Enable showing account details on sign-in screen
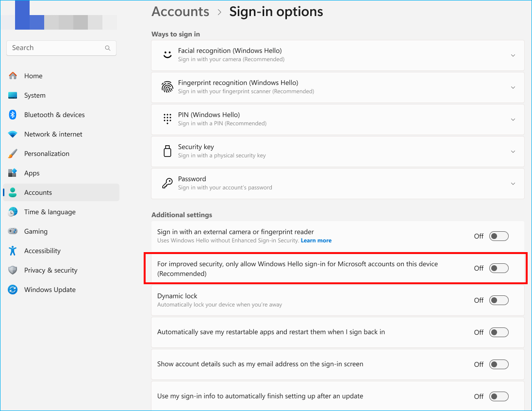Image resolution: width=532 pixels, height=411 pixels. (x=499, y=364)
